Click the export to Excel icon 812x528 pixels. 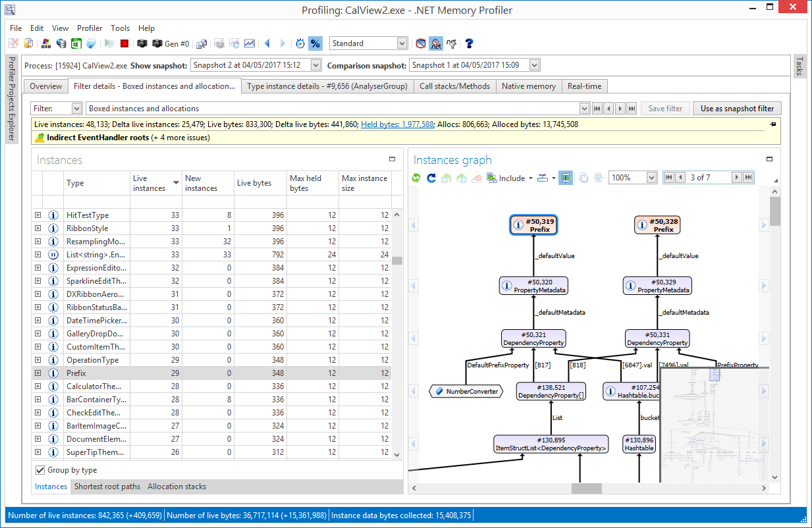click(76, 43)
